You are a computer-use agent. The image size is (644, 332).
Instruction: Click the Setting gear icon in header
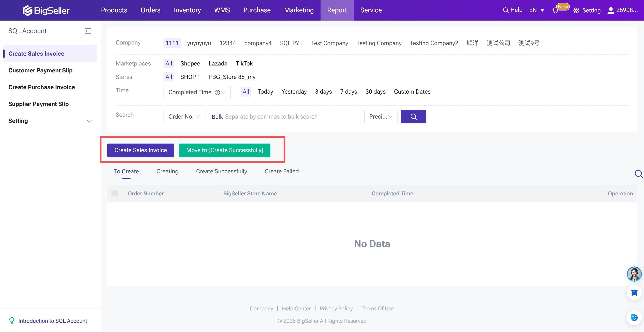(576, 10)
